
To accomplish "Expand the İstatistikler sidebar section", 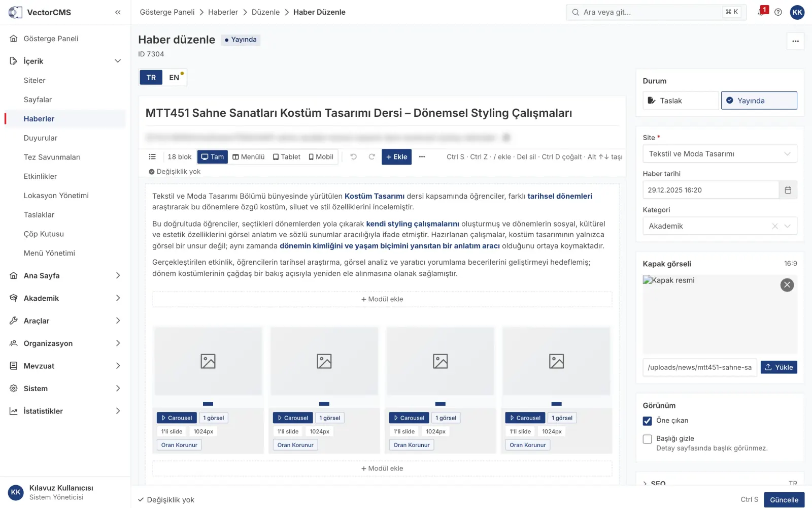I will point(65,411).
